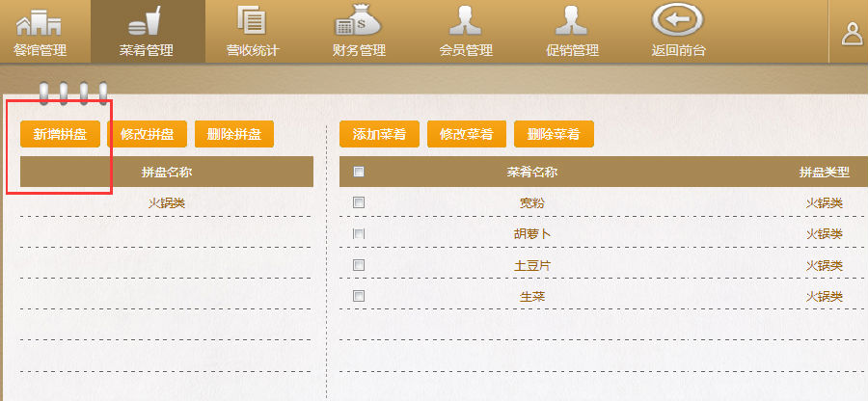Enable the checkbox next to 胡萝卜
The height and width of the screenshot is (401, 868).
point(359,234)
